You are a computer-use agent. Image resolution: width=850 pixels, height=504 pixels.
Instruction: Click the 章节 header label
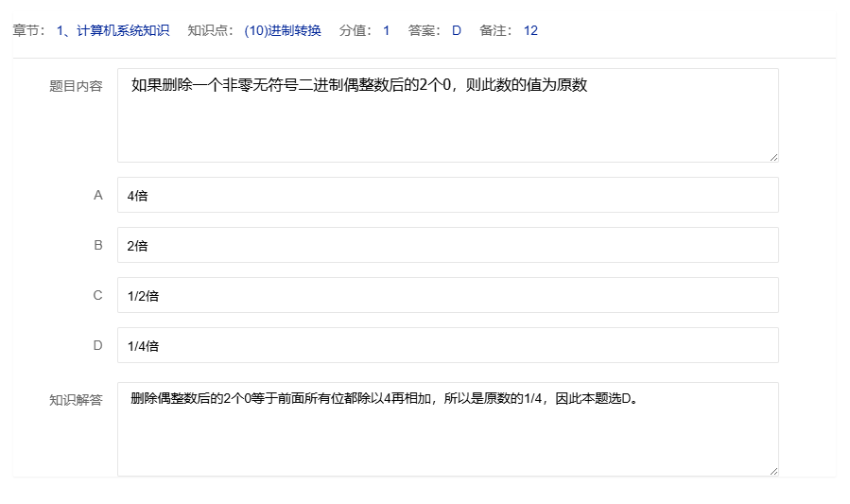pyautogui.click(x=28, y=30)
